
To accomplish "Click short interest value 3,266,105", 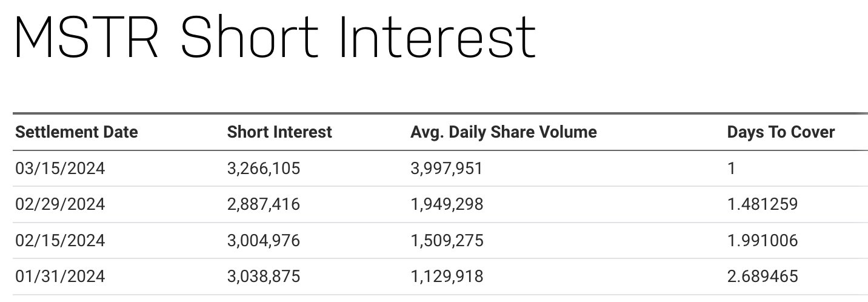I will (x=263, y=168).
